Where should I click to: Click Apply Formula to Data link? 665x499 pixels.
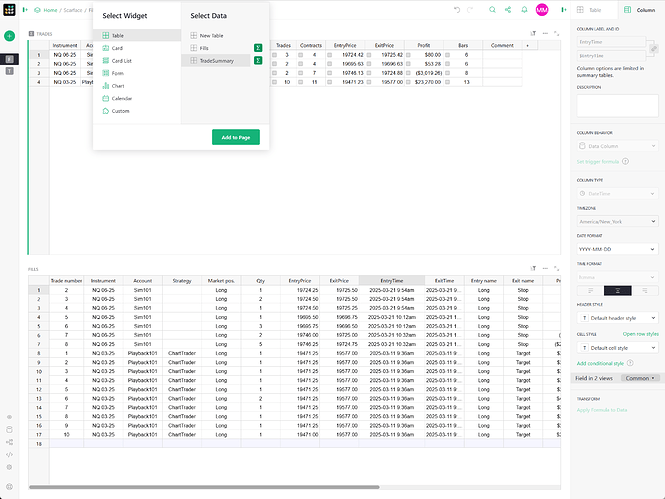(x=601, y=410)
